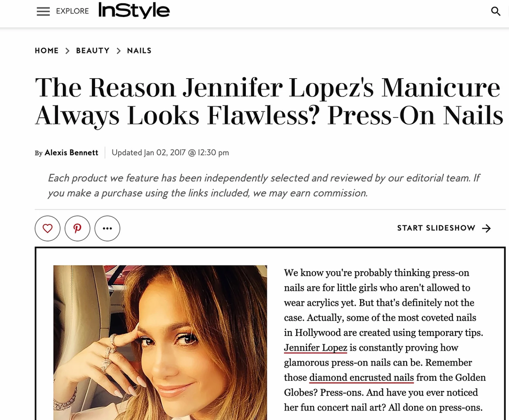Viewport: 509px width, 420px height.
Task: Go to InStyle logo homepage
Action: [134, 11]
